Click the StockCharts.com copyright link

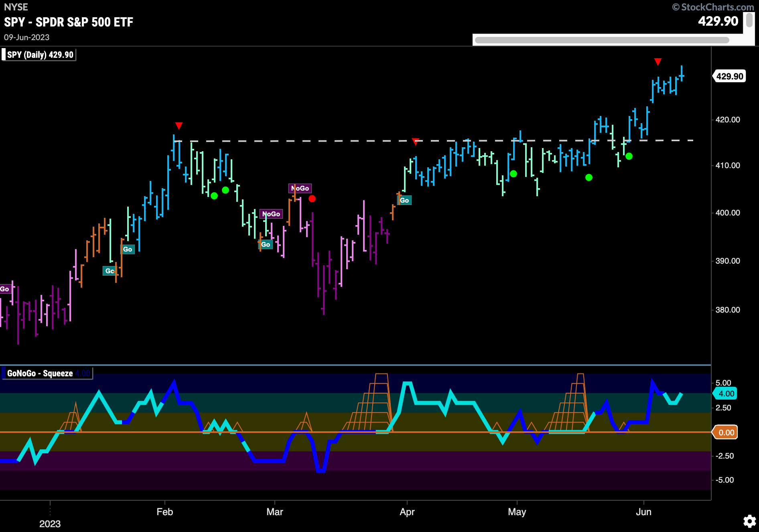tap(713, 7)
